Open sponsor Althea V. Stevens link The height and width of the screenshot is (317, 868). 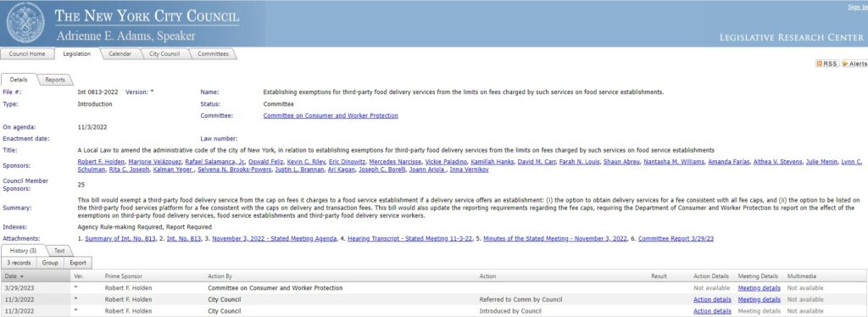(x=777, y=162)
